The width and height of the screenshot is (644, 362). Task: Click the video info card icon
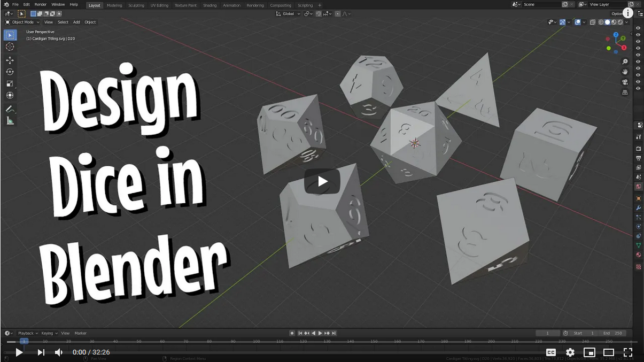click(627, 13)
